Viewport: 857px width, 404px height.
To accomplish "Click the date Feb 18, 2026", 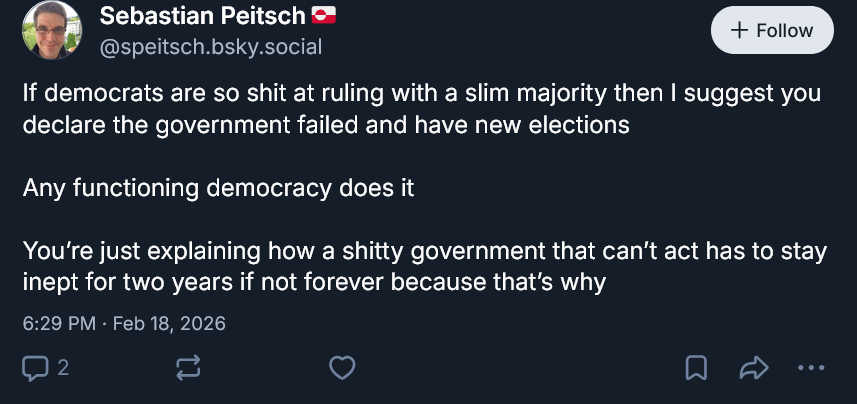I will pos(169,323).
